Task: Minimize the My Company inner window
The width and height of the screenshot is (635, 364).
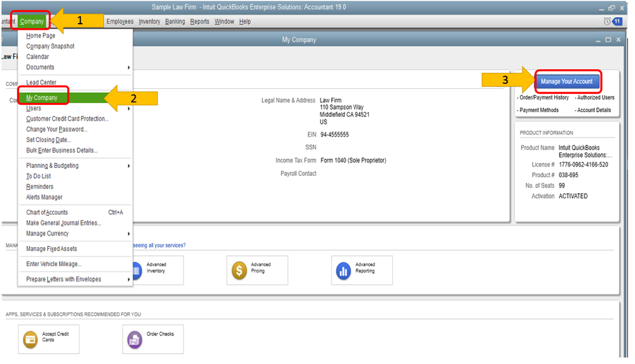Action: [x=597, y=40]
